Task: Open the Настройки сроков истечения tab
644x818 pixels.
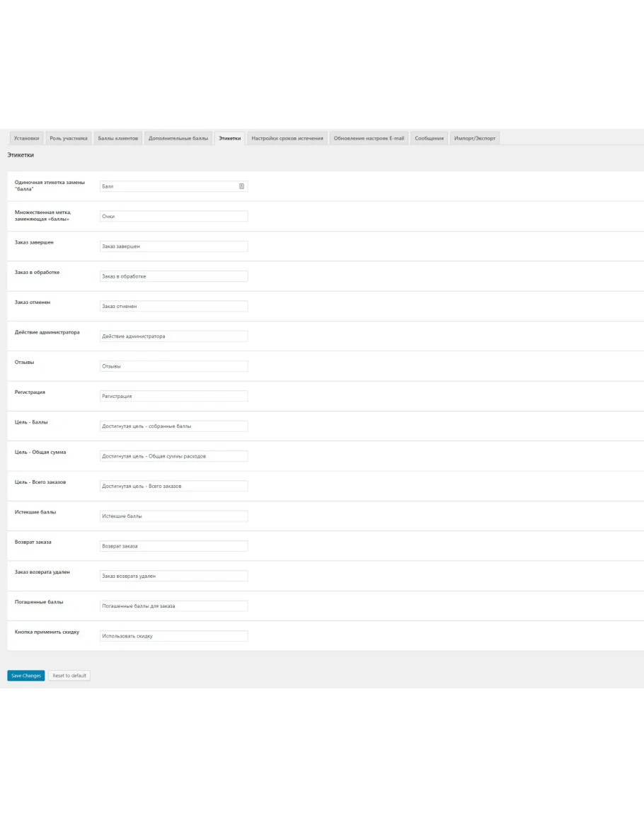Action: pos(287,138)
